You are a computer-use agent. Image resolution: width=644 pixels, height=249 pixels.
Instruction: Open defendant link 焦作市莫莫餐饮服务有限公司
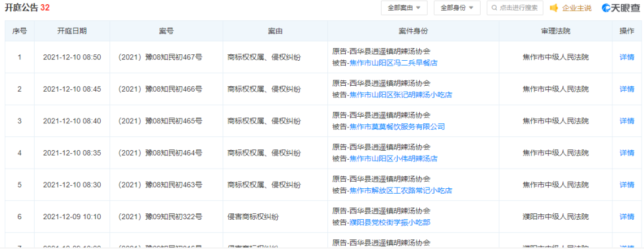click(397, 127)
